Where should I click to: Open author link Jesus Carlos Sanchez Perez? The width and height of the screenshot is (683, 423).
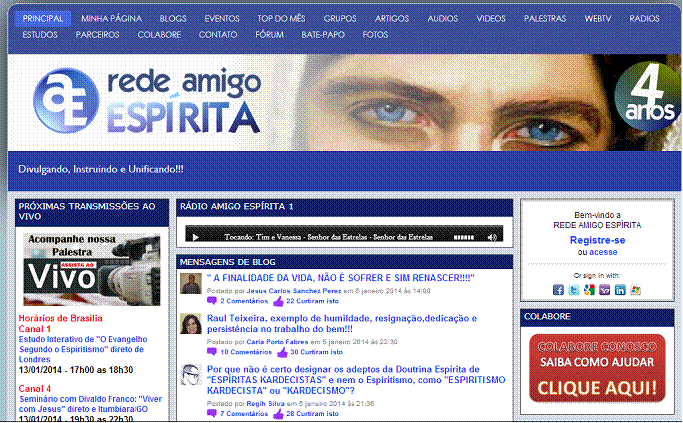[x=294, y=291]
